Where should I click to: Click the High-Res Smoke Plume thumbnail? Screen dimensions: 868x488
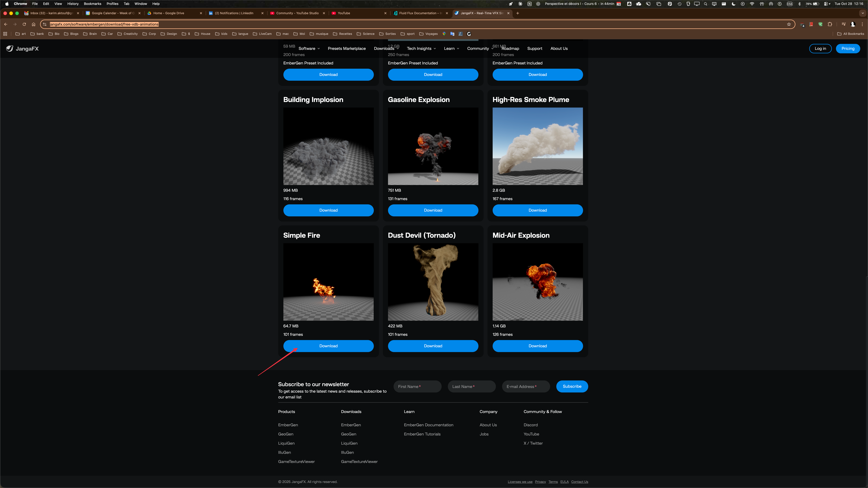click(537, 146)
